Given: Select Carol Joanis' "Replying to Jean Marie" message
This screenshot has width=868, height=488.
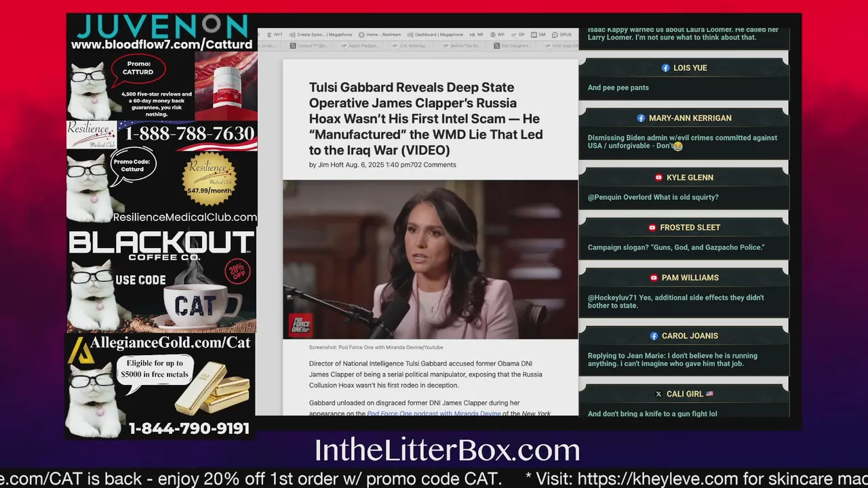Looking at the screenshot, I should pyautogui.click(x=673, y=360).
